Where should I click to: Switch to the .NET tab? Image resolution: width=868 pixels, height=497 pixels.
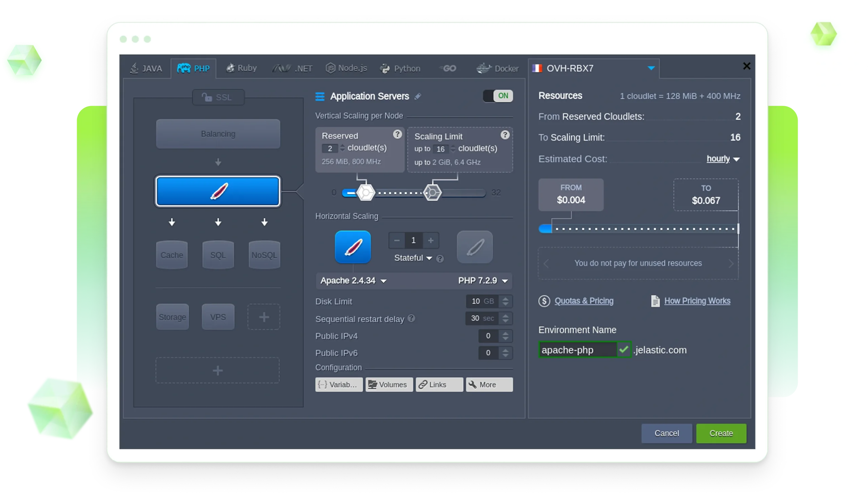coord(292,68)
